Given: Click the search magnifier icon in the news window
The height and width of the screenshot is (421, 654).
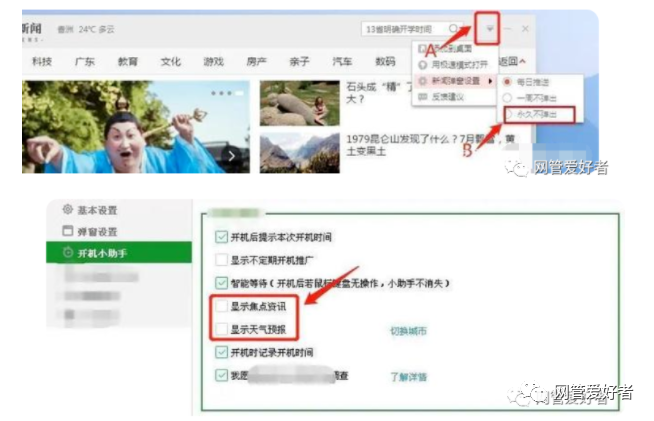Looking at the screenshot, I should coord(453,28).
